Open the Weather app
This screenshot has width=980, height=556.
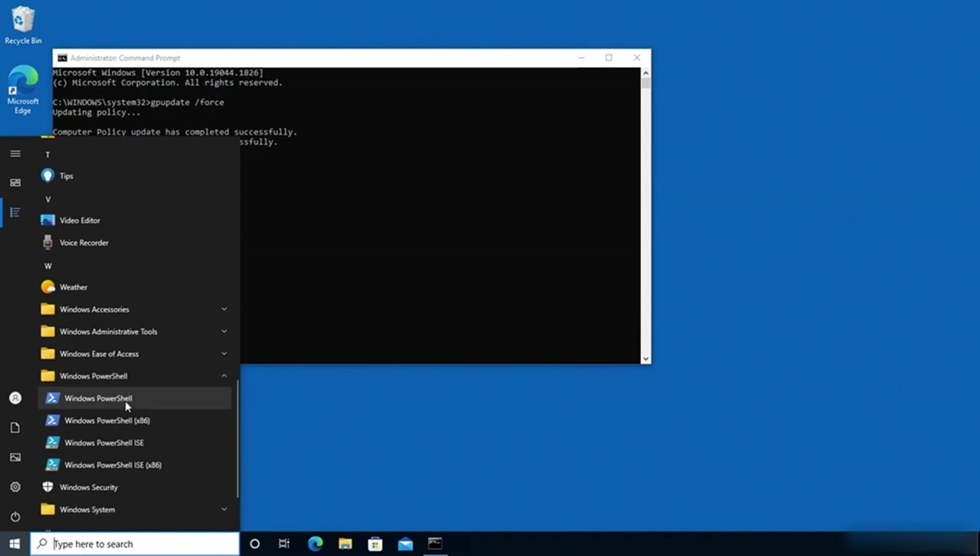135,287
